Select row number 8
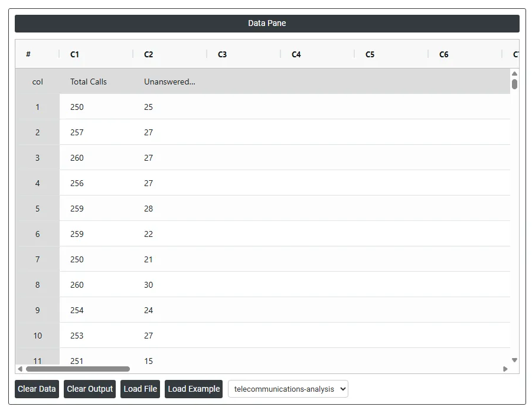 [37, 285]
